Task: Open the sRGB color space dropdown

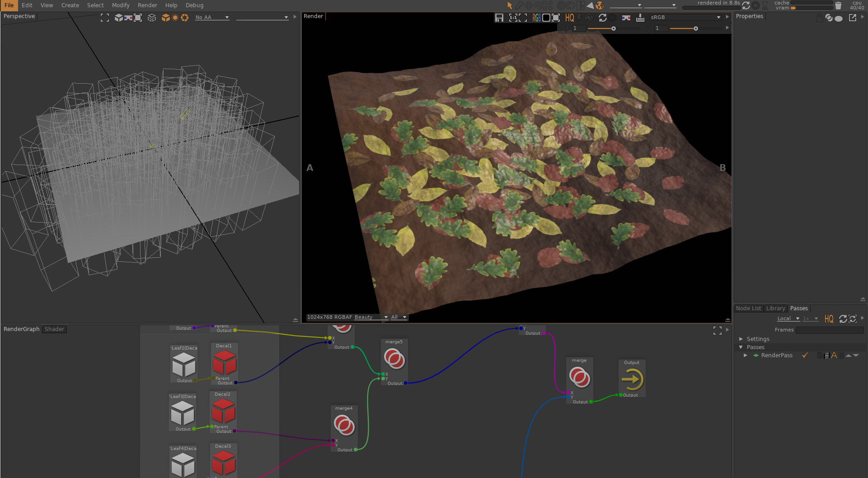Action: [x=685, y=17]
